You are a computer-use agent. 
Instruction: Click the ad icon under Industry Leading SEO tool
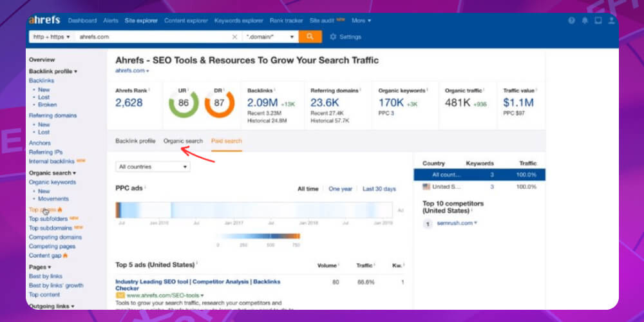pyautogui.click(x=120, y=296)
